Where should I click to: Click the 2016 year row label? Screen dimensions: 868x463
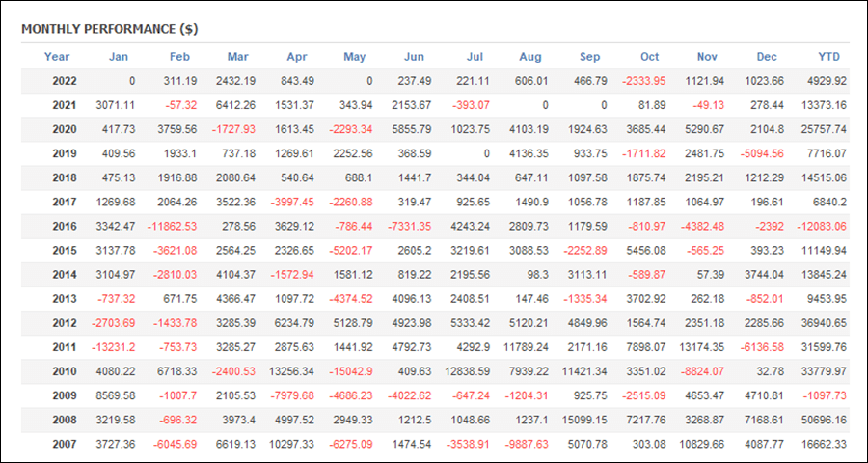click(x=65, y=226)
